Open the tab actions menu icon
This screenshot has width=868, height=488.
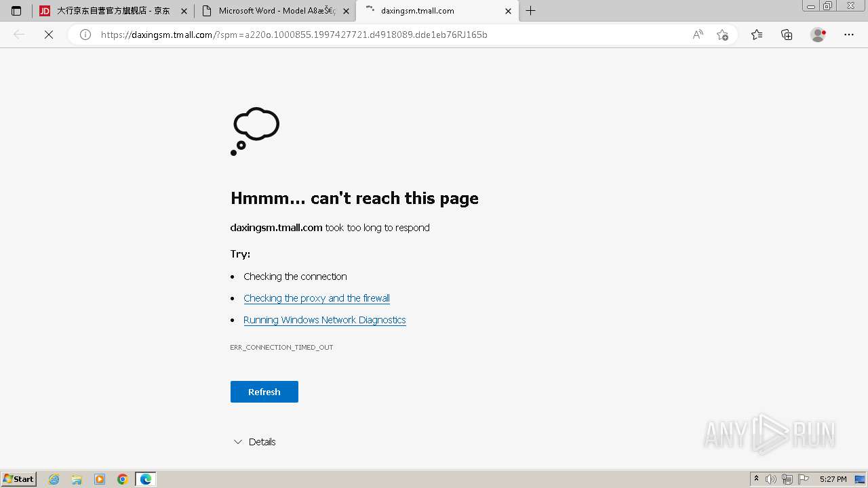(x=16, y=11)
